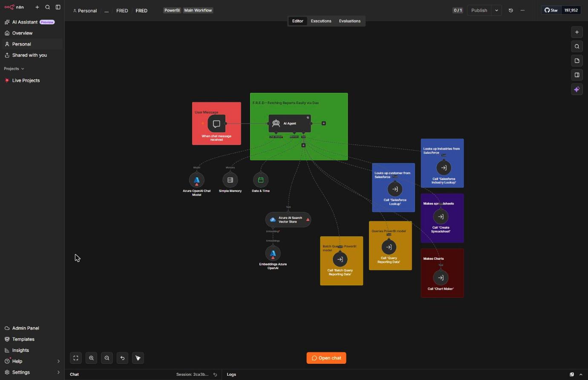Select Call 'Salesforce Lookup' node
This screenshot has width=588, height=380.
[x=395, y=189]
